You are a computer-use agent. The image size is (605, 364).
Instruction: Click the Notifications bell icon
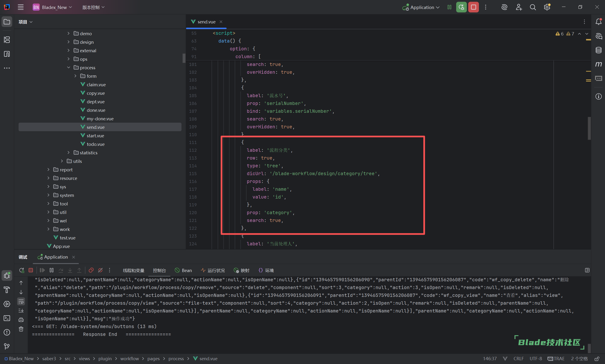pyautogui.click(x=598, y=22)
